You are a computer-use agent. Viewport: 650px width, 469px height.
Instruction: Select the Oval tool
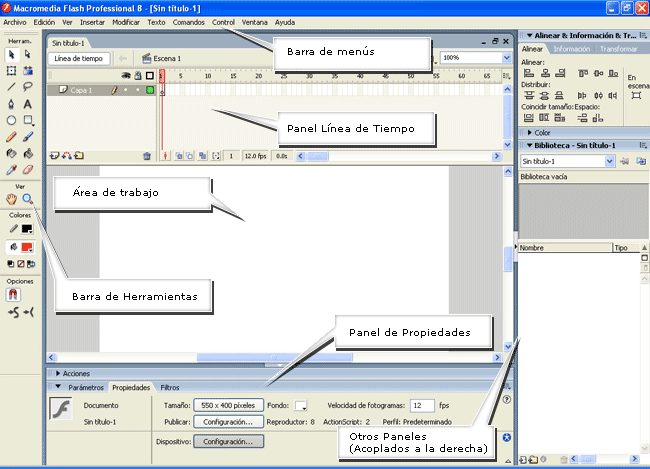[11, 120]
